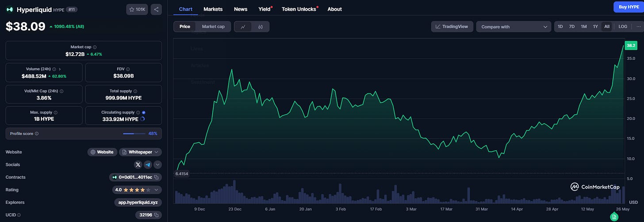Open the X (Twitter) social icon

click(x=138, y=165)
